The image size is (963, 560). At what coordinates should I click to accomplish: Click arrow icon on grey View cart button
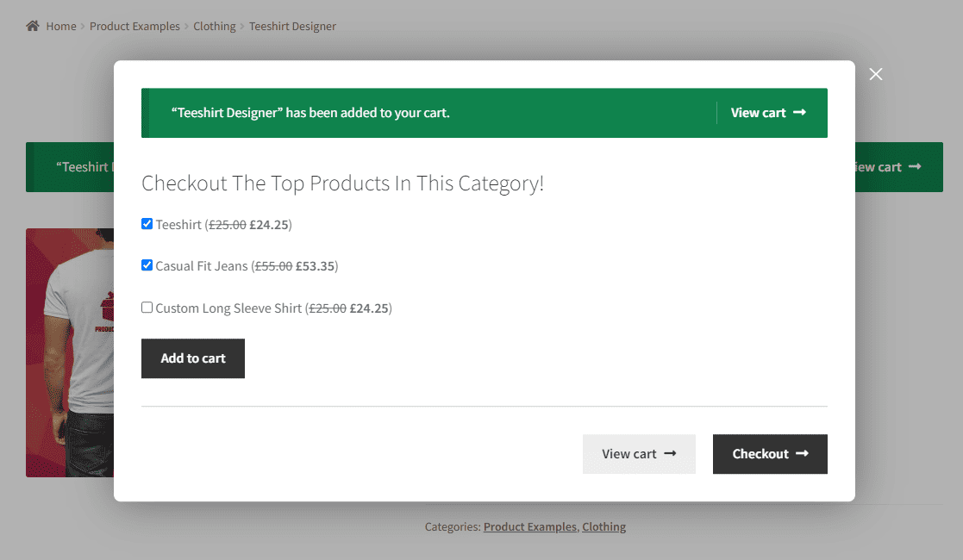click(x=670, y=453)
